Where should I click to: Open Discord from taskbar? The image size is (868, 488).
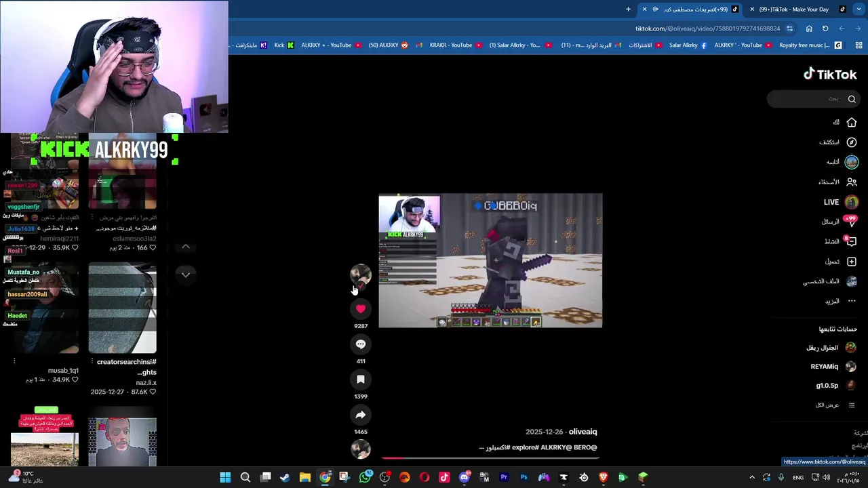pyautogui.click(x=465, y=477)
